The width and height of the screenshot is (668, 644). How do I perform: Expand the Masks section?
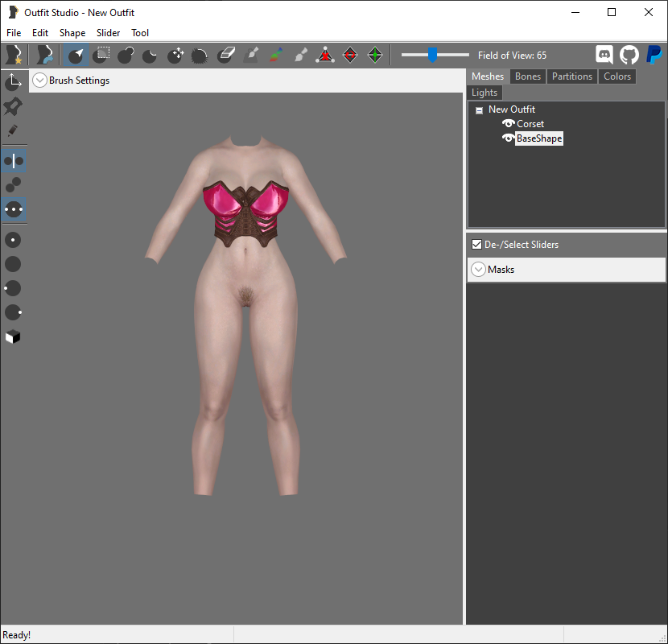coord(478,270)
